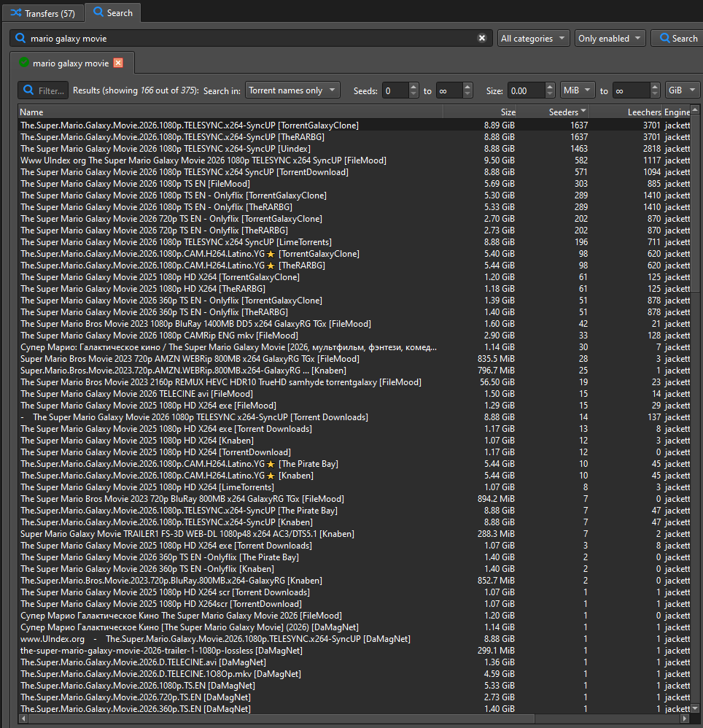Screen dimensions: 703x728
Task: Select the HD X264scr [TorrentDownload] result
Action: (354, 604)
